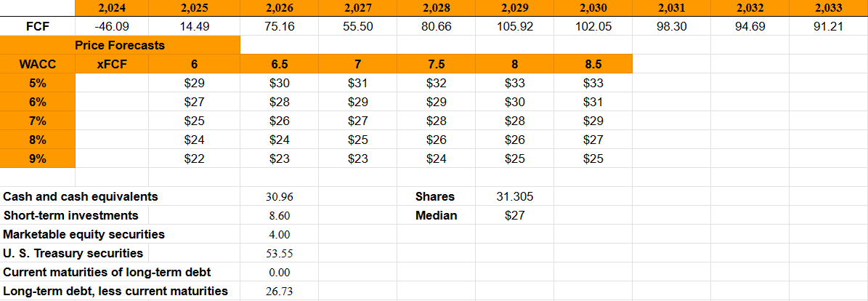This screenshot has height=301, width=868.
Task: Click the Median value $27 cell
Action: tap(514, 215)
